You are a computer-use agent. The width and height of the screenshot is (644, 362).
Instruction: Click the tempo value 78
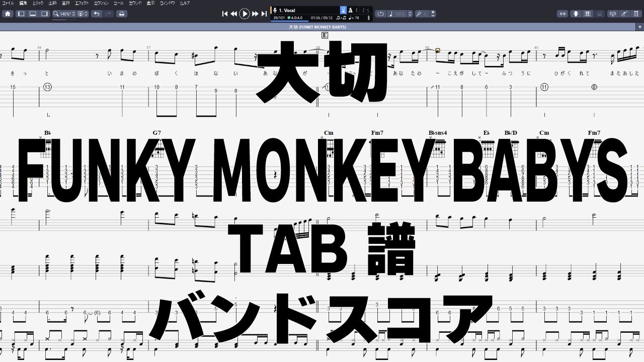tap(354, 18)
